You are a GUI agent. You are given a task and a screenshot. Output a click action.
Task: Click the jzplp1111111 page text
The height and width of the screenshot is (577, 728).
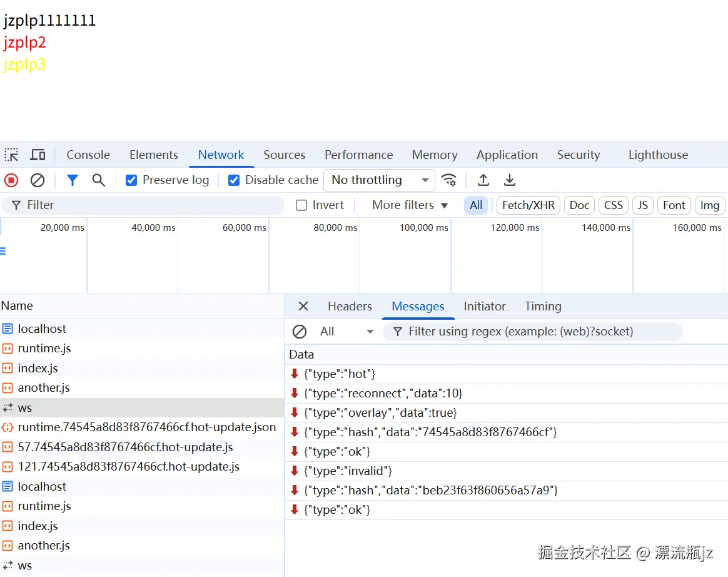coord(49,21)
